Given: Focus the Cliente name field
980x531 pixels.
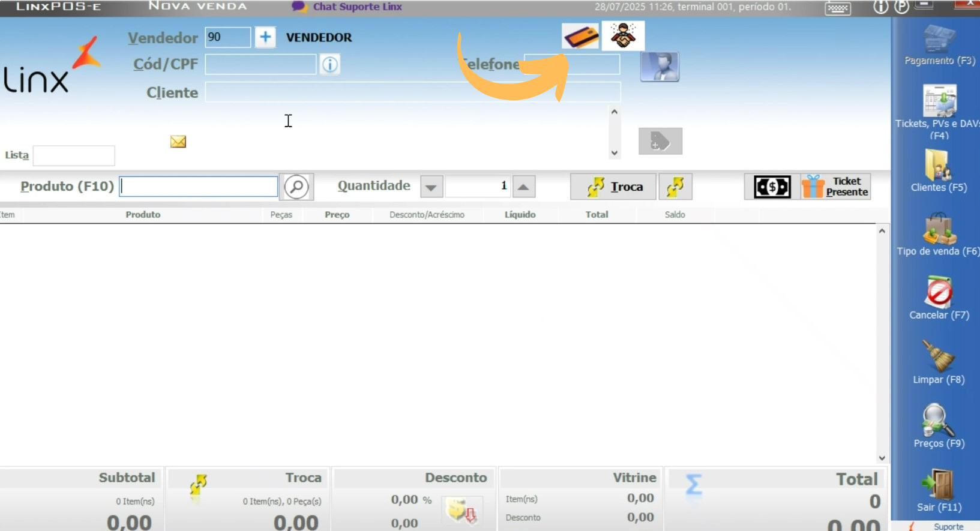Looking at the screenshot, I should coord(413,92).
